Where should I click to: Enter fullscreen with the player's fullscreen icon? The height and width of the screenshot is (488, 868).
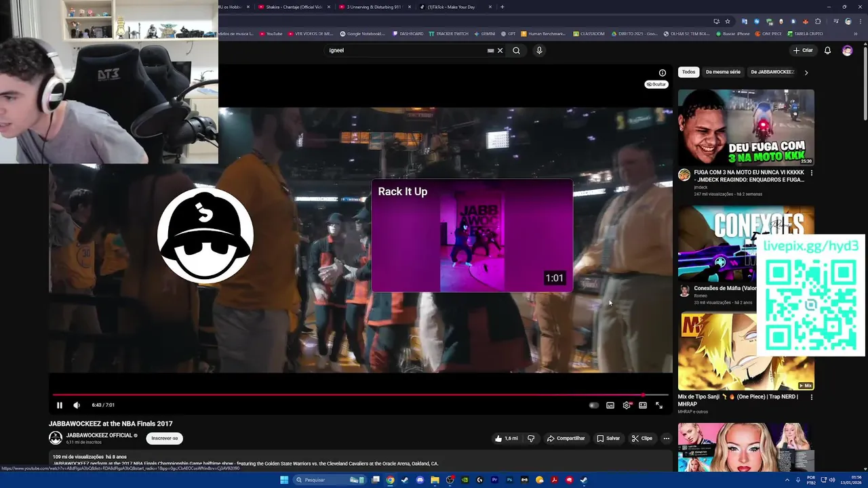click(659, 405)
